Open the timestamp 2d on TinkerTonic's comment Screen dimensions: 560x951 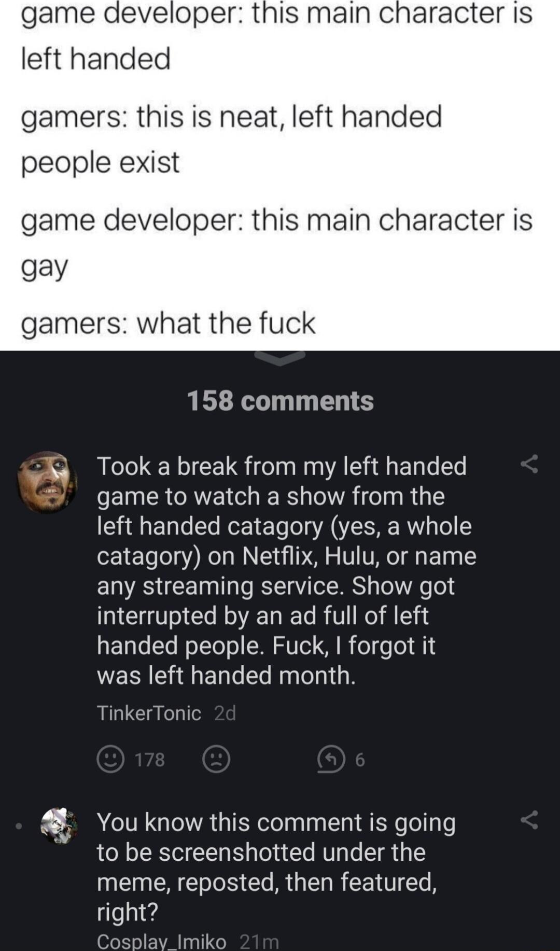(x=224, y=713)
